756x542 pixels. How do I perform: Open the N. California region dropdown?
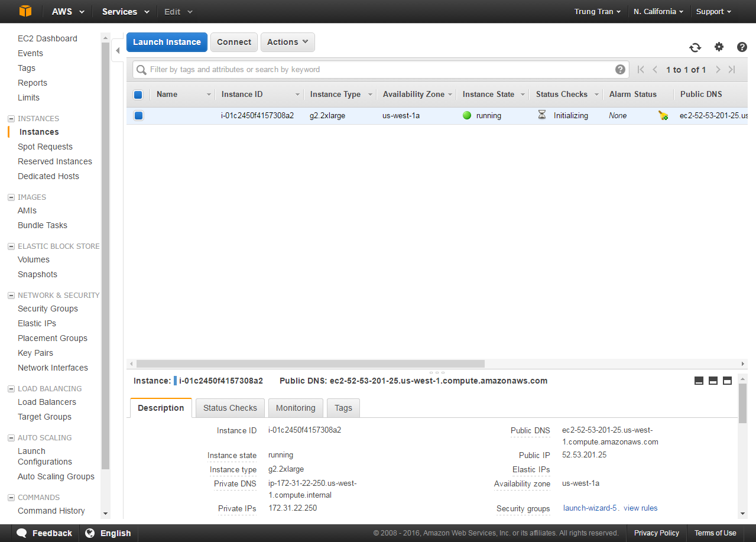click(658, 11)
